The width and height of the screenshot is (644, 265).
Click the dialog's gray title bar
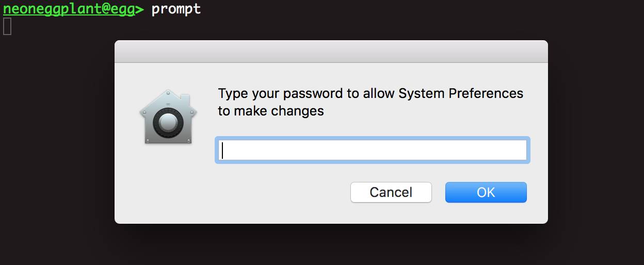coord(331,52)
